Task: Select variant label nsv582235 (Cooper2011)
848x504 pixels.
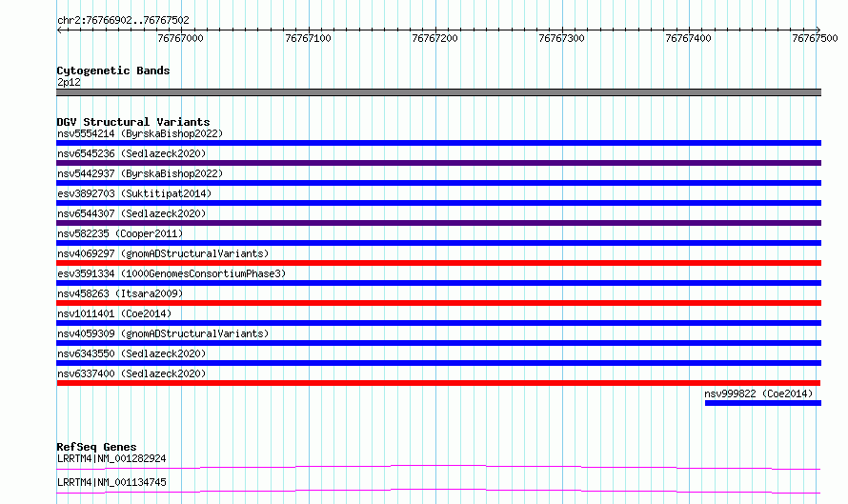Action: (x=120, y=233)
